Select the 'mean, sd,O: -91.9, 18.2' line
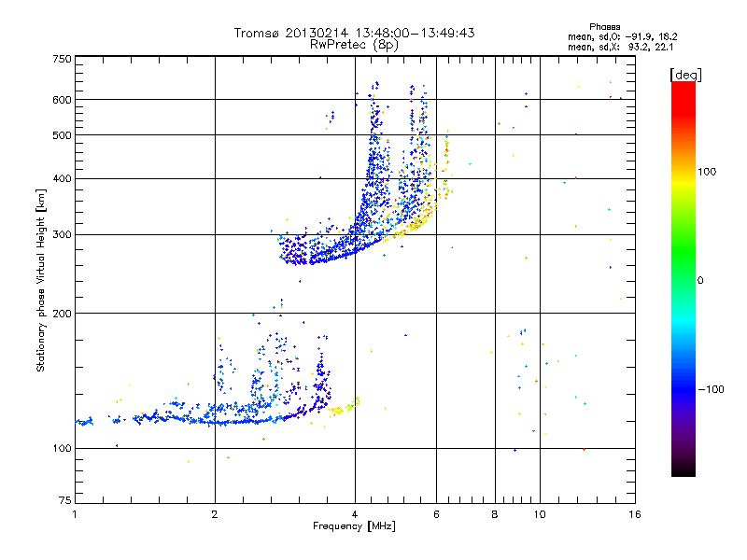The width and height of the screenshot is (747, 560). (622, 36)
